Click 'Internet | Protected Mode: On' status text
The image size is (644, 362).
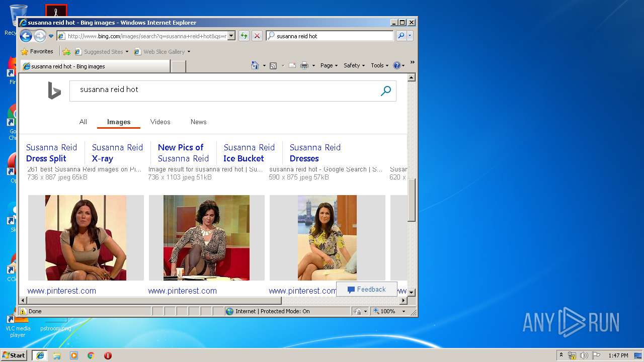272,311
